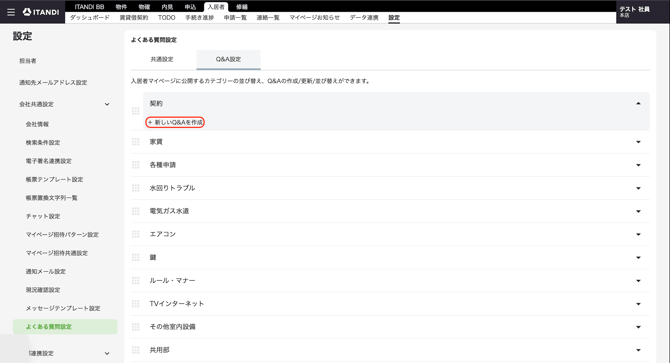Screen dimensions: 670x363
Task: Go to ダッシュボード in submenu
Action: pyautogui.click(x=90, y=18)
